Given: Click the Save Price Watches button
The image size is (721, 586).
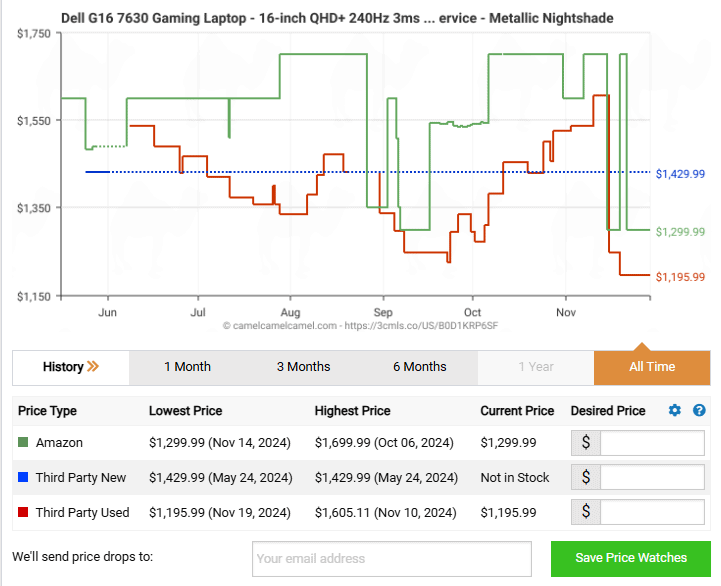Looking at the screenshot, I should [631, 558].
